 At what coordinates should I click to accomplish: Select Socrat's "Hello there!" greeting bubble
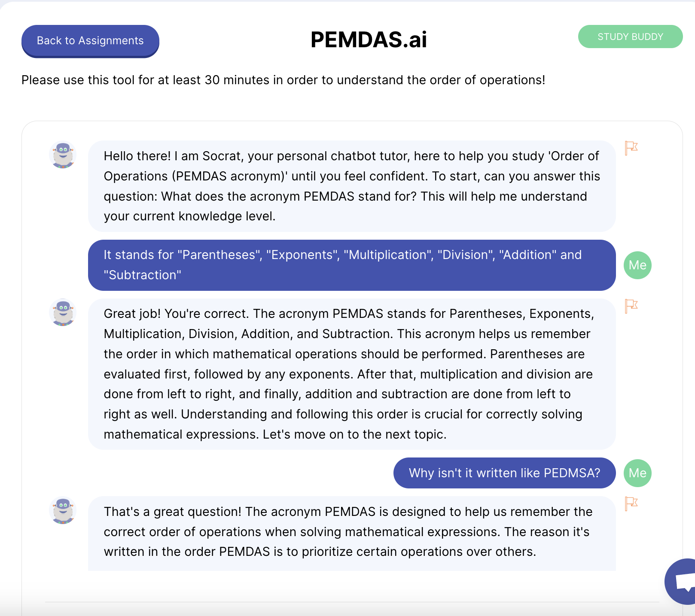point(351,186)
